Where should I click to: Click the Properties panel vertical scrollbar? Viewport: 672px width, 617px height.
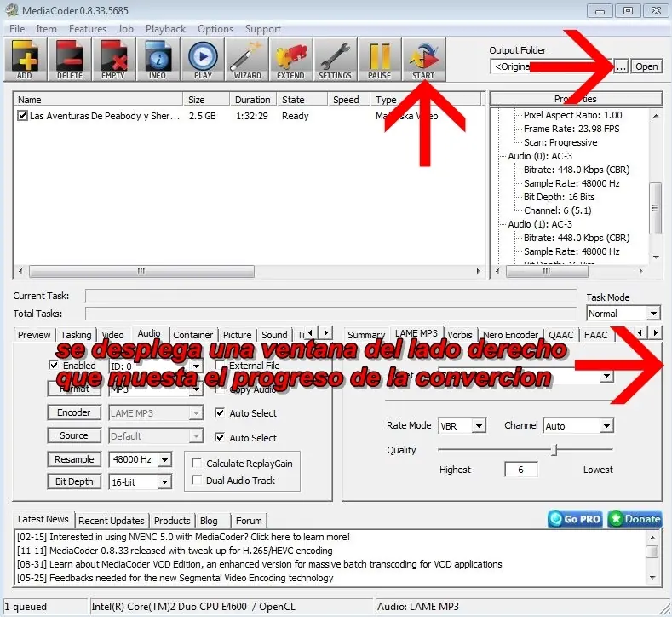tap(654, 208)
